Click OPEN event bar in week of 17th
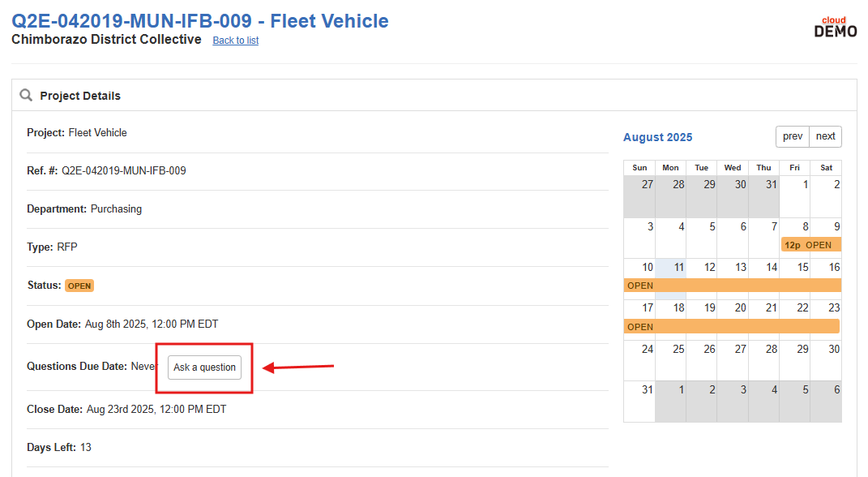Image resolution: width=868 pixels, height=477 pixels. 732,327
